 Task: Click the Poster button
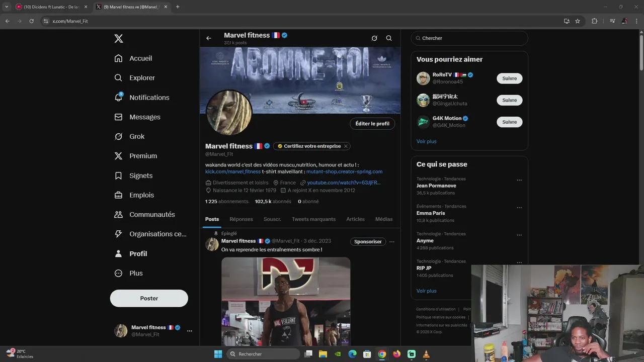pos(149,298)
